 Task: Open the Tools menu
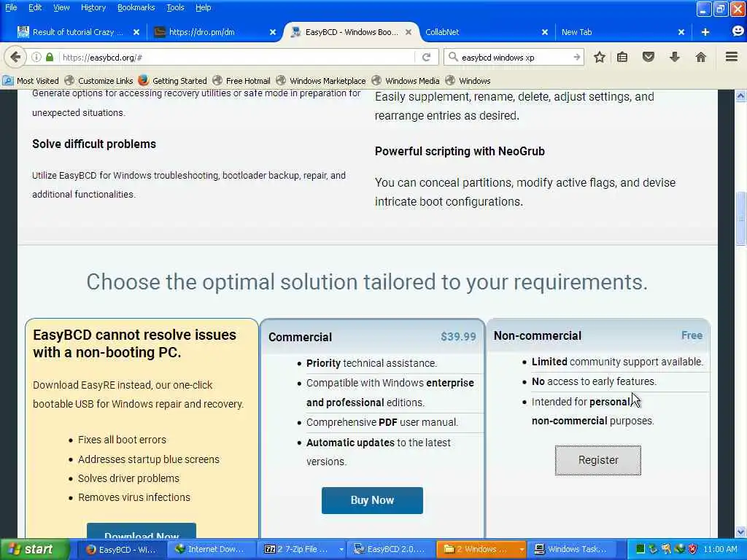[175, 7]
